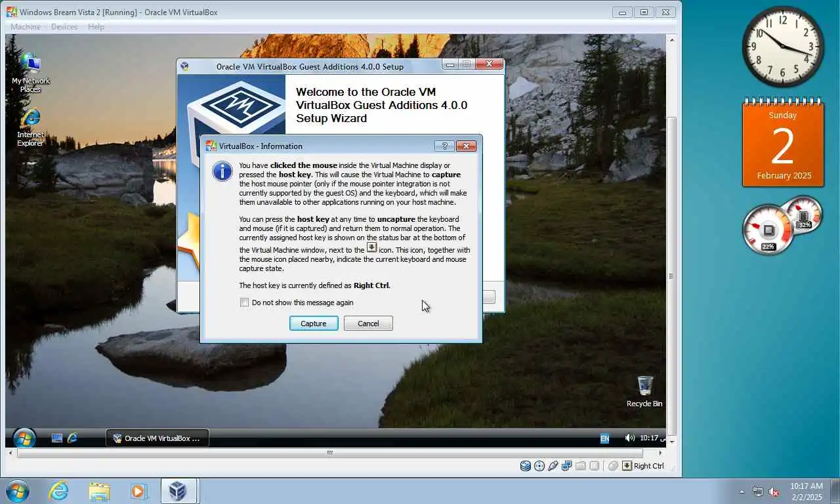Viewport: 840px width, 504px height.
Task: Open Windows Media Player from host taskbar
Action: pos(138,491)
